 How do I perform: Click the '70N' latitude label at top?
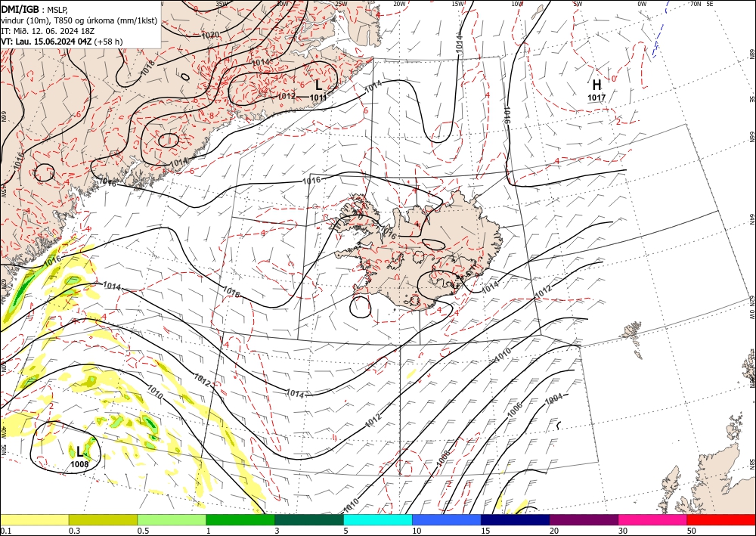(696, 4)
